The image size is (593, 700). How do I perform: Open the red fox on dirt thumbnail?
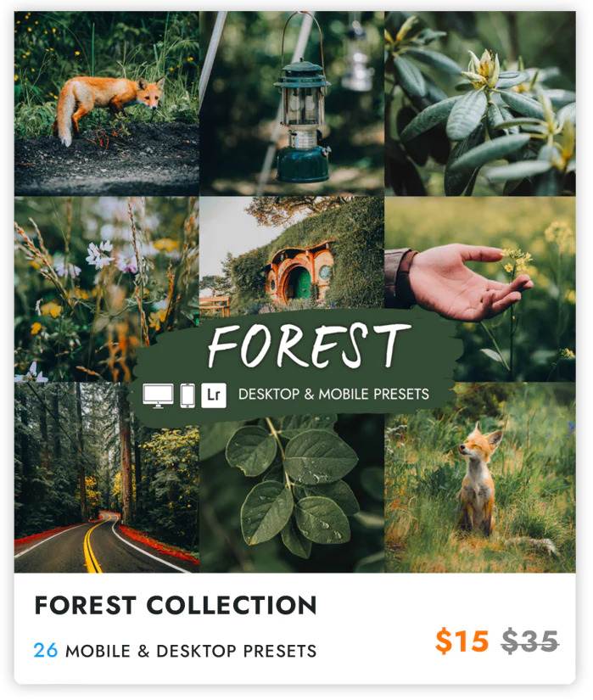tap(107, 104)
